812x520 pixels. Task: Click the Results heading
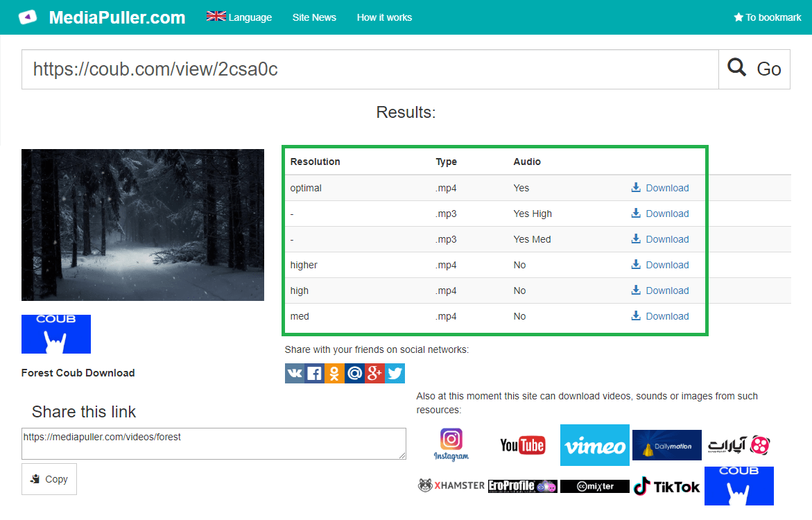pos(406,112)
